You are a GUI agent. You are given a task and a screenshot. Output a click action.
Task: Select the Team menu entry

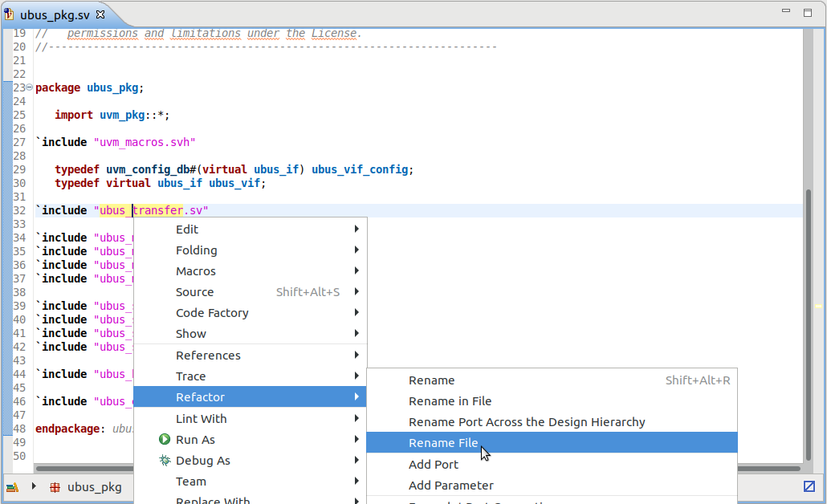pos(190,481)
